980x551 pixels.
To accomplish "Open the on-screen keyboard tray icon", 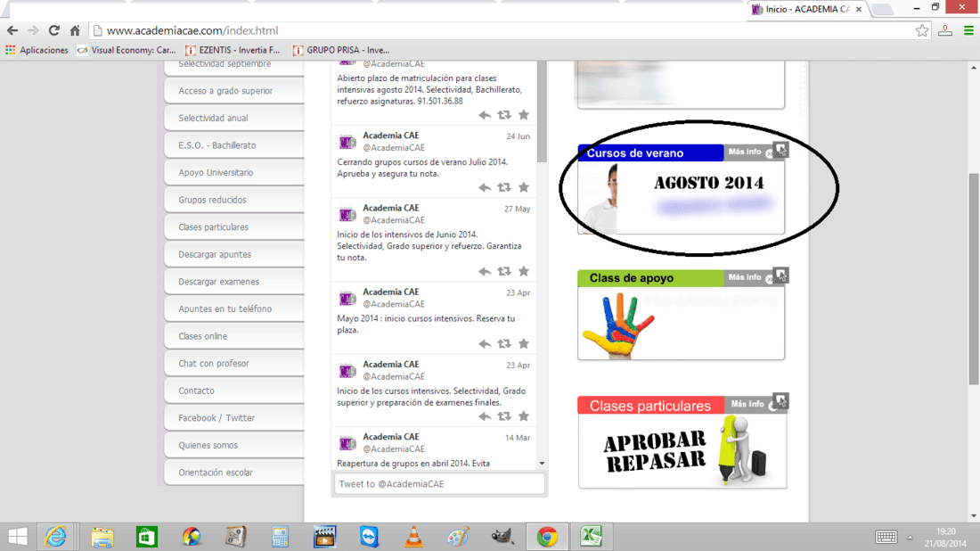I will [x=886, y=537].
